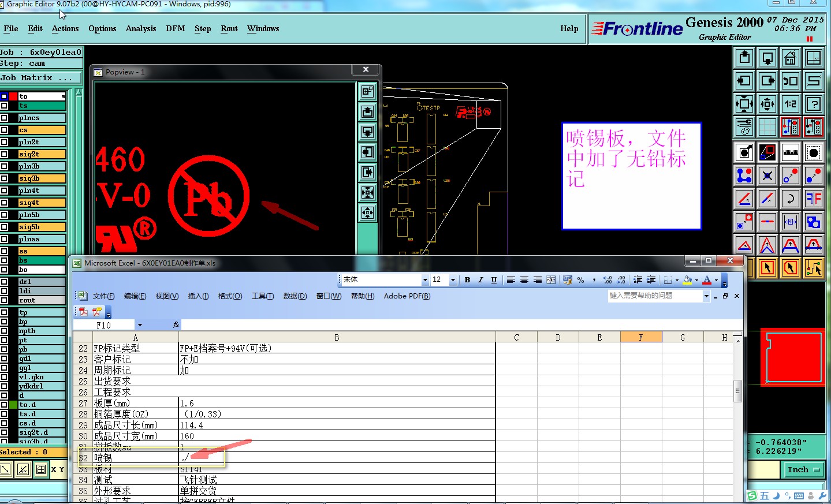Toggle display checkbox for layer cs
Image resolution: width=831 pixels, height=504 pixels.
(x=4, y=130)
